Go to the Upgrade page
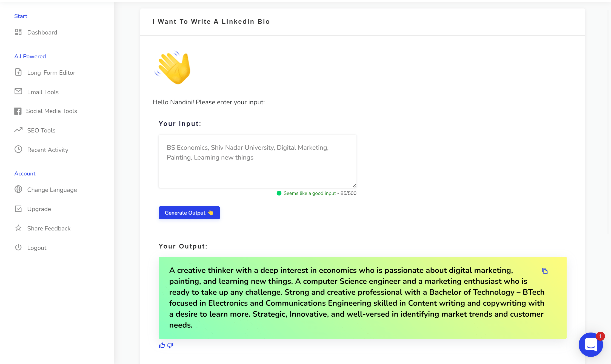 point(39,209)
